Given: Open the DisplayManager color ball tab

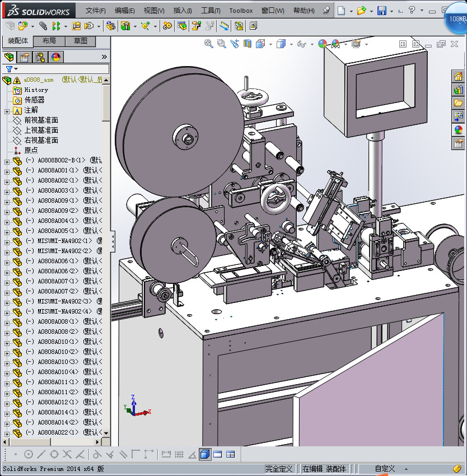Looking at the screenshot, I should [56, 57].
